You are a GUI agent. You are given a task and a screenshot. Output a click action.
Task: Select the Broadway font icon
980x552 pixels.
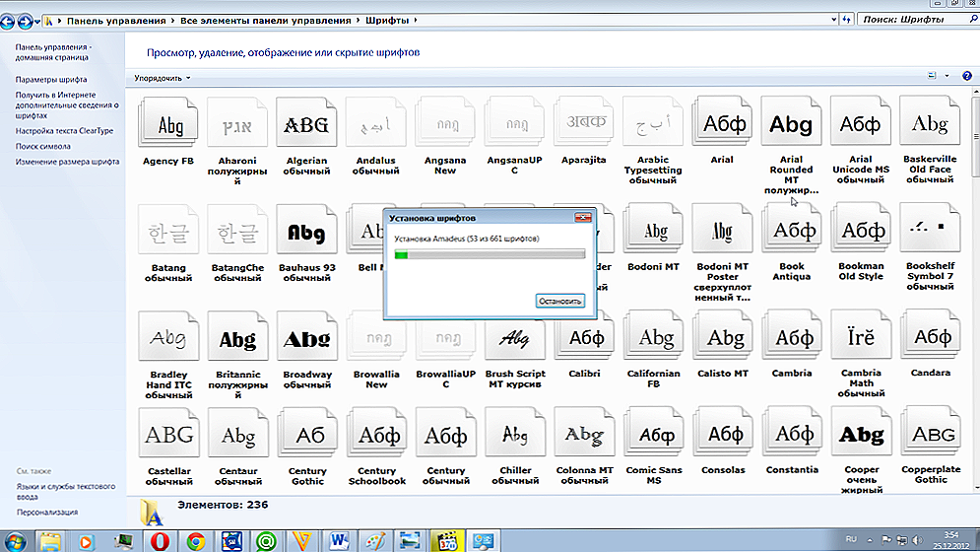click(x=307, y=336)
